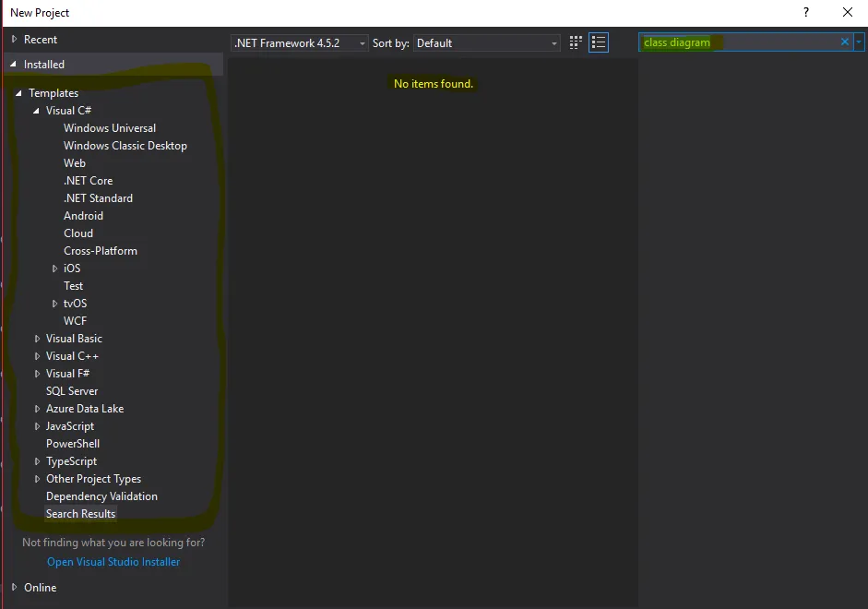Screen dimensions: 868x609
Task: Open Visual Studio Installer link
Action: 113,561
